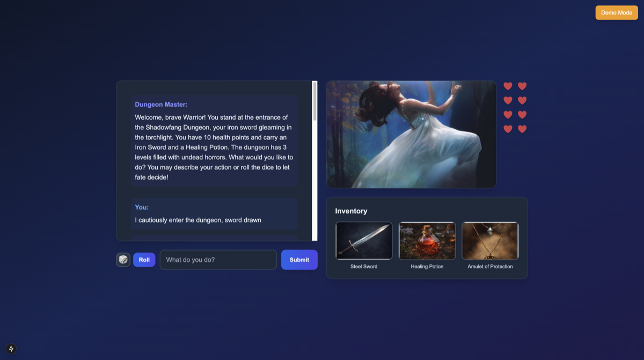Click the "Dungeon Master:" speaker label

point(161,105)
